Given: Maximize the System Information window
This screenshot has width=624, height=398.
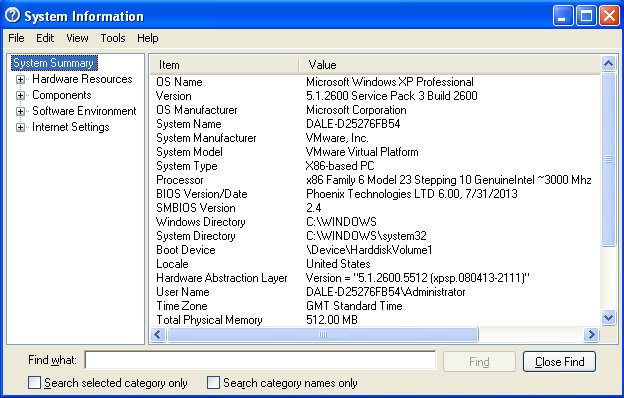Looking at the screenshot, I should pos(586,16).
